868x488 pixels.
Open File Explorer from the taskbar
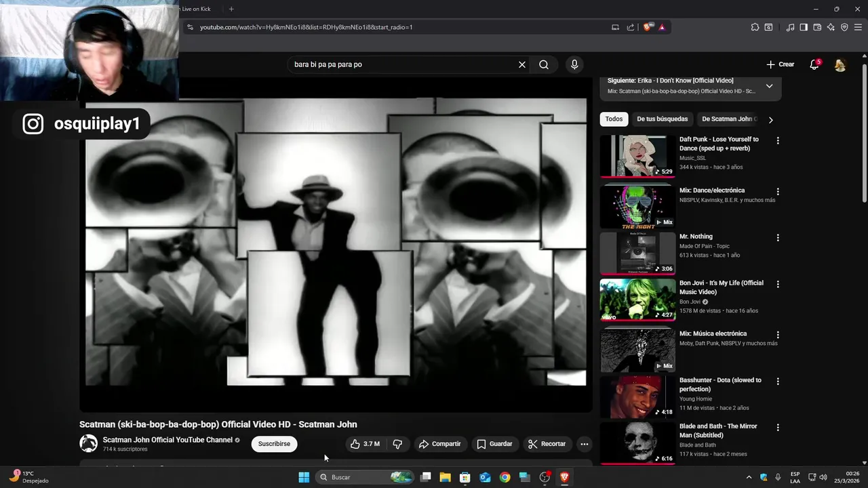pos(445,477)
